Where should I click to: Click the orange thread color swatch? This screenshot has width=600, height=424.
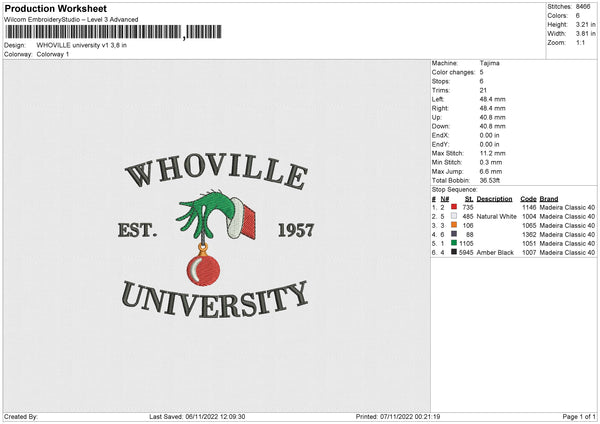point(454,225)
